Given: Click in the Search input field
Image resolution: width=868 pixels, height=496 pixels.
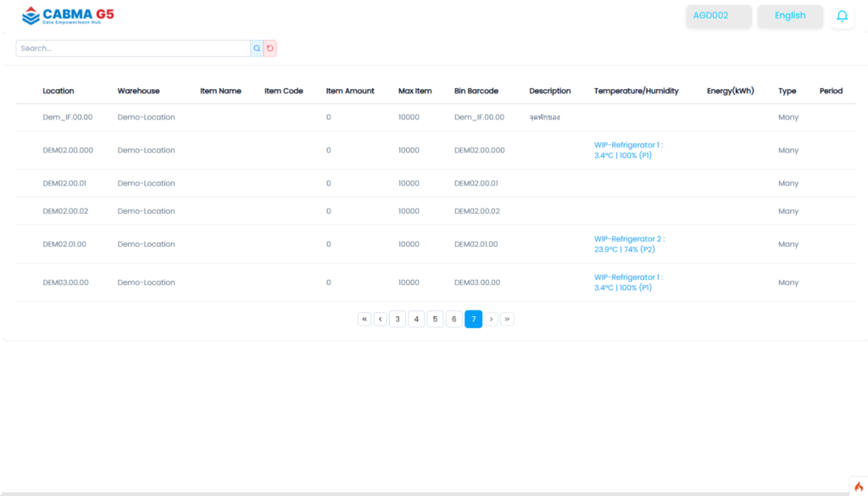Looking at the screenshot, I should coord(132,48).
